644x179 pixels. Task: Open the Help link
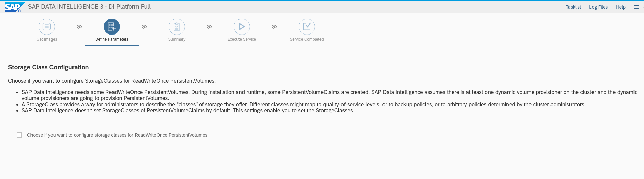click(621, 7)
